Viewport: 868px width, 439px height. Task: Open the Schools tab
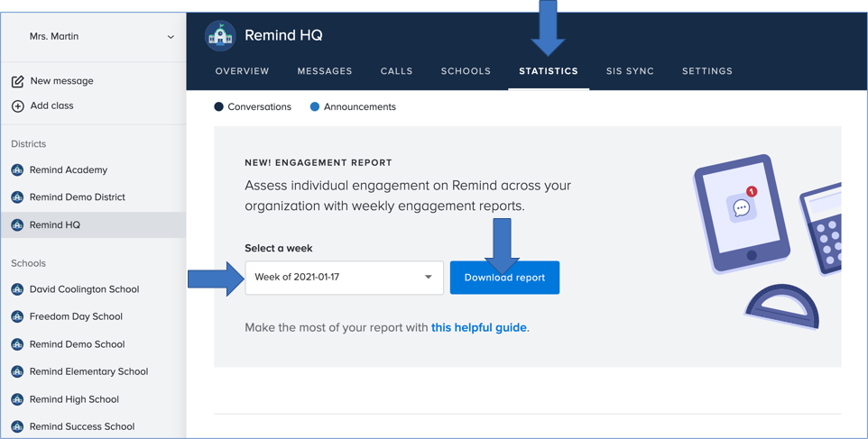(x=466, y=71)
